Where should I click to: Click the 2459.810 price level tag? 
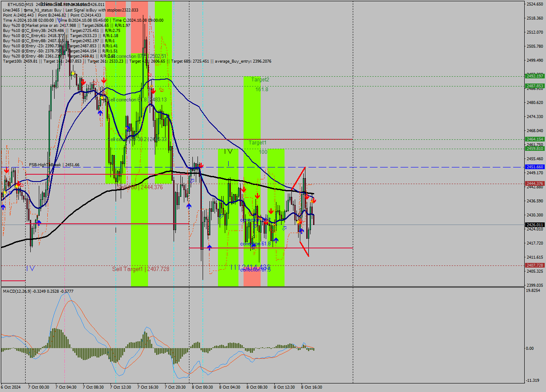coord(534,149)
